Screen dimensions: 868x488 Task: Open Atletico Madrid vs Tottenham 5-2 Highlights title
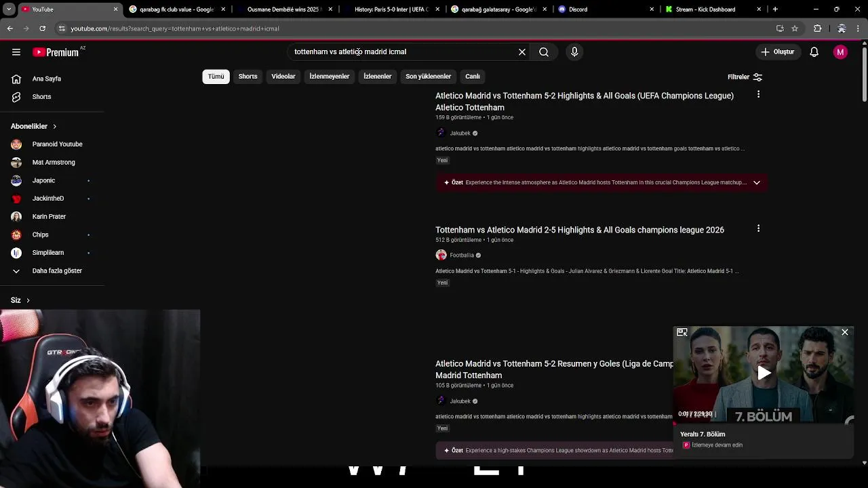point(585,102)
